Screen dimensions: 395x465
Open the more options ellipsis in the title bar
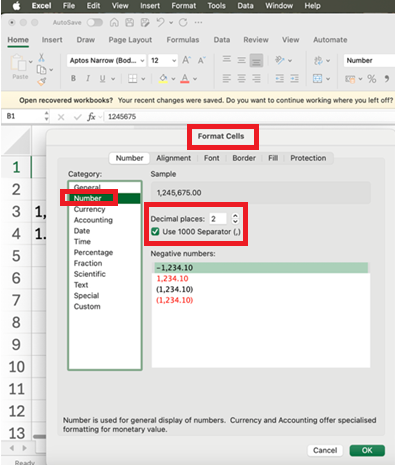click(x=198, y=23)
